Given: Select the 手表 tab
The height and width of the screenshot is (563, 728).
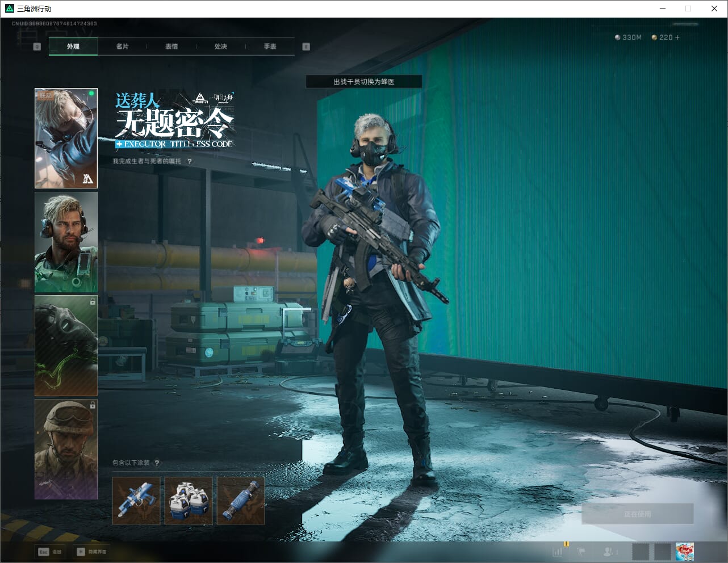Looking at the screenshot, I should pos(270,47).
